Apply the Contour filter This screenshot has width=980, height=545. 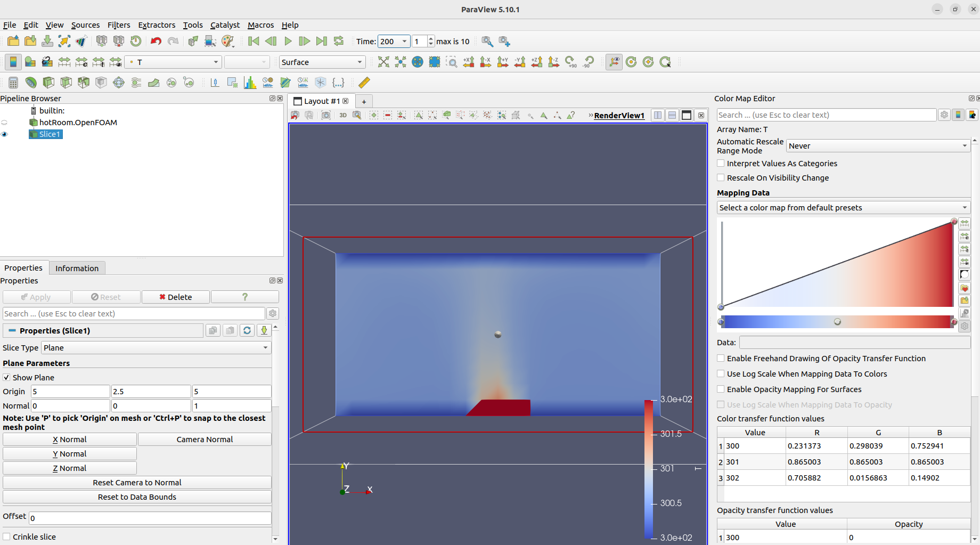pos(30,83)
